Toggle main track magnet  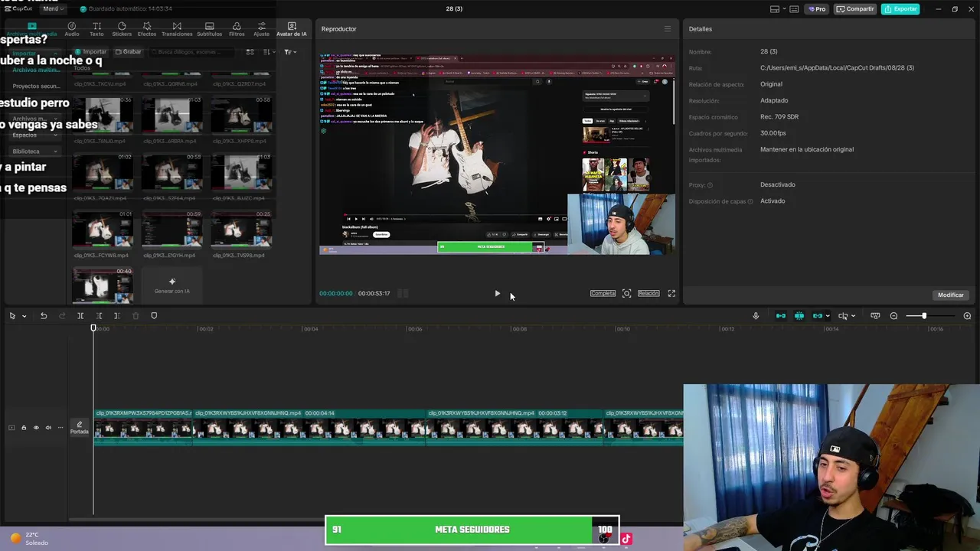tap(780, 316)
